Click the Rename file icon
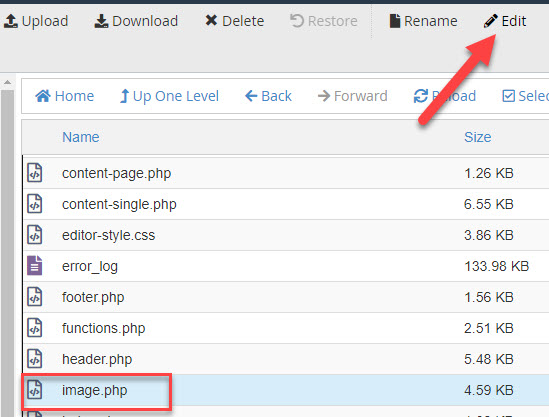Image resolution: width=549 pixels, height=417 pixels. 395,21
